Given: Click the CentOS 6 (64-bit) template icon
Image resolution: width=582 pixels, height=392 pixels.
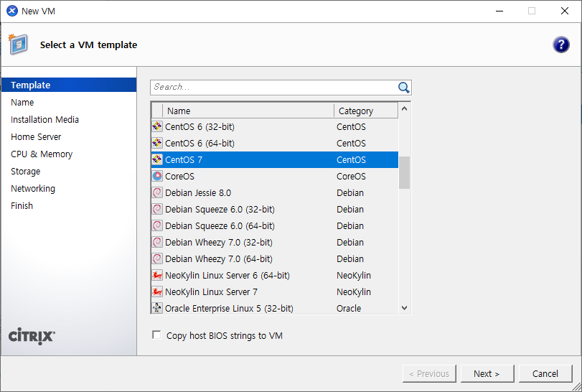Looking at the screenshot, I should coord(157,143).
